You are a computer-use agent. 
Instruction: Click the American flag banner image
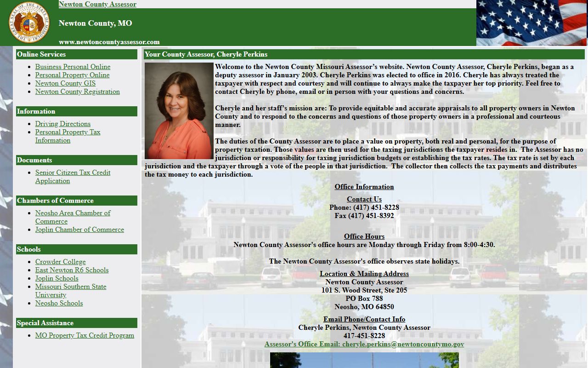531,23
